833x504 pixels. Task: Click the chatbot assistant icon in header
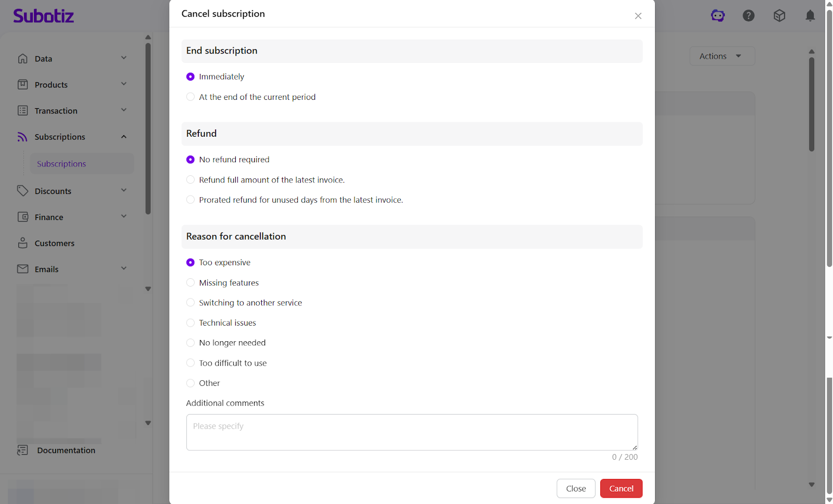[x=717, y=16]
